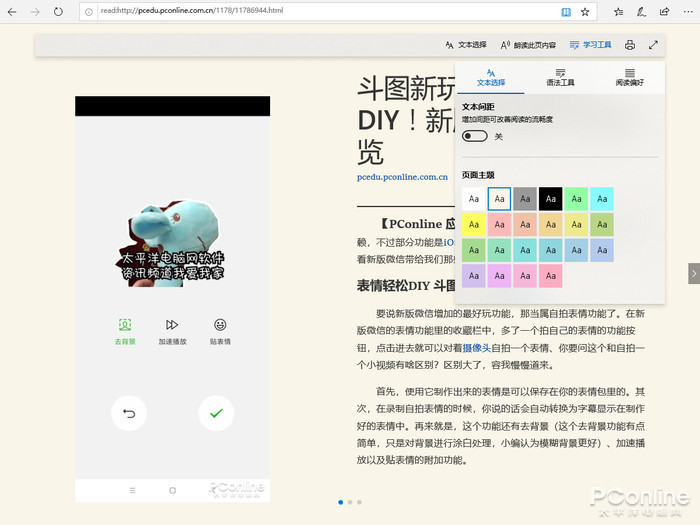Select the gray page theme swatch

(525, 199)
